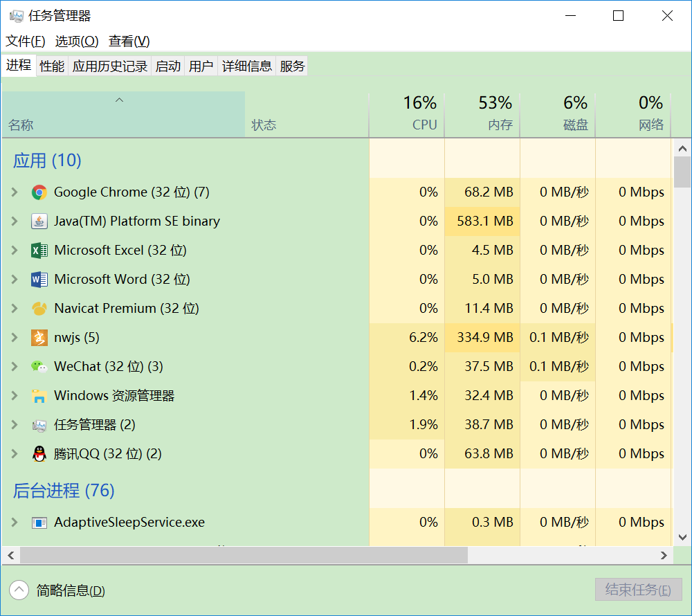Click the Windows 资源管理器 folder icon

(39, 396)
